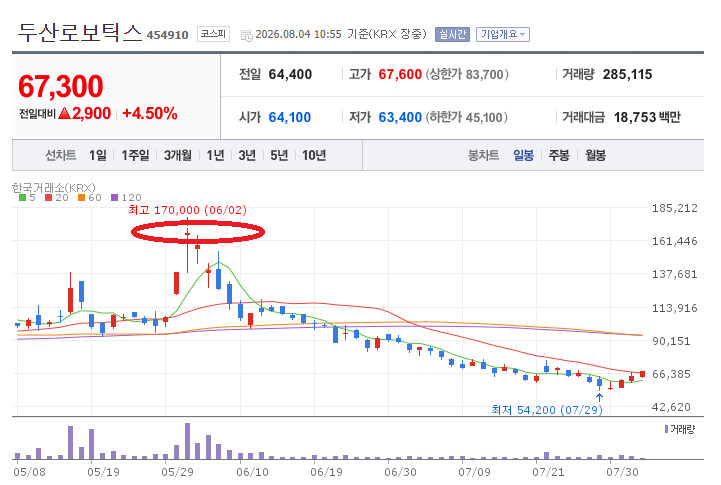
Task: Click the stock name 두산로보틱스
Action: [x=80, y=33]
